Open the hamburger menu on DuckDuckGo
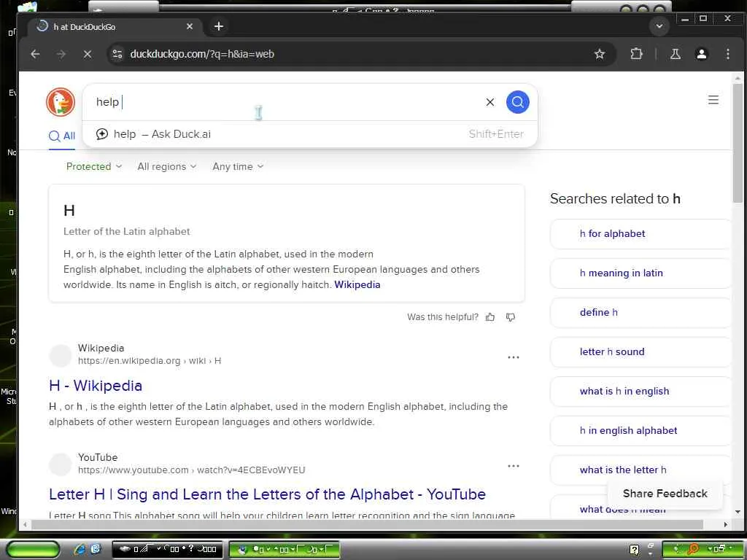 pos(713,100)
